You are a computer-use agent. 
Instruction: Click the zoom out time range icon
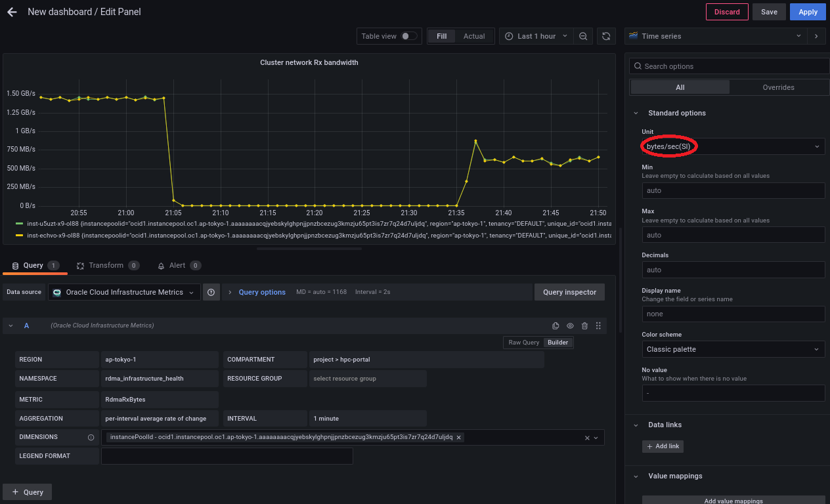click(x=583, y=36)
